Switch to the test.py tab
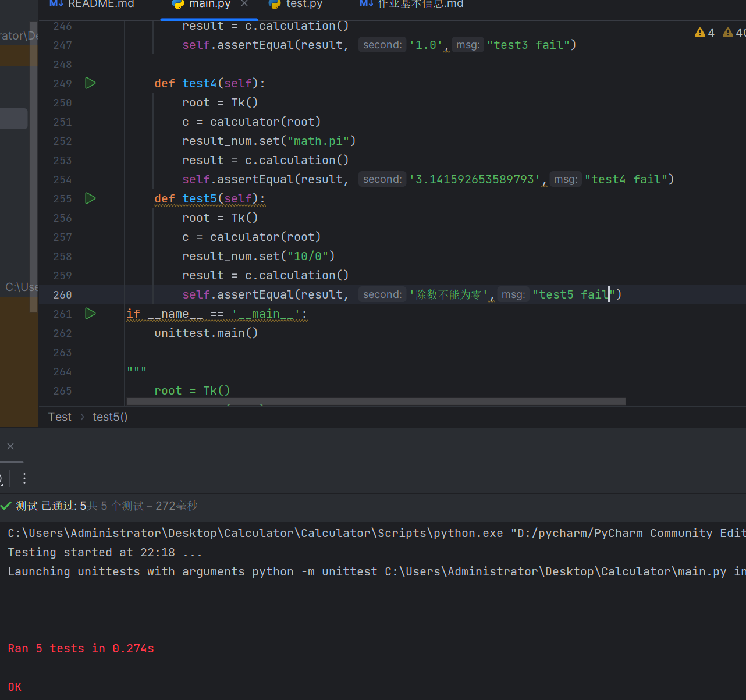The height and width of the screenshot is (700, 746). 304,4
